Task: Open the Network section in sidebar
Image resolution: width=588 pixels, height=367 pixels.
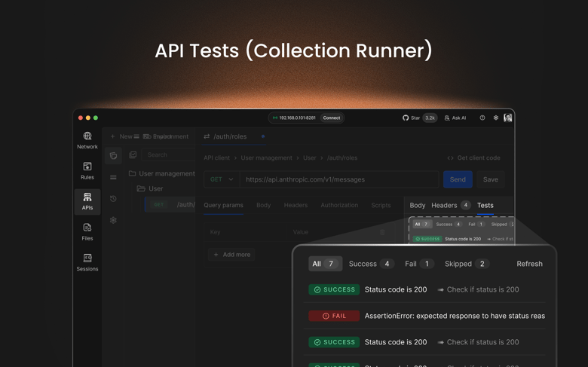Action: 87,140
